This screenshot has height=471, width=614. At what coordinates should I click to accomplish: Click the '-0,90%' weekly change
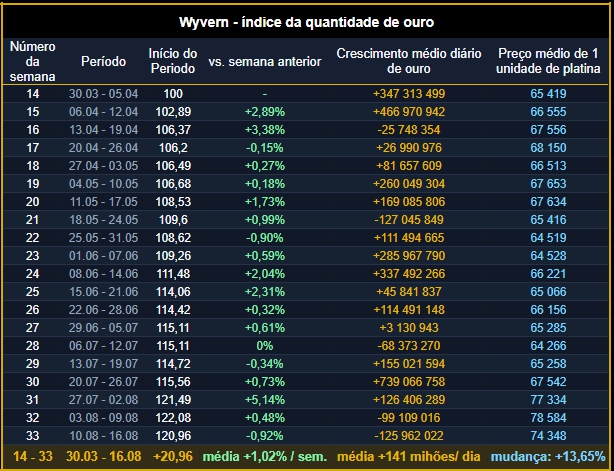pyautogui.click(x=265, y=238)
